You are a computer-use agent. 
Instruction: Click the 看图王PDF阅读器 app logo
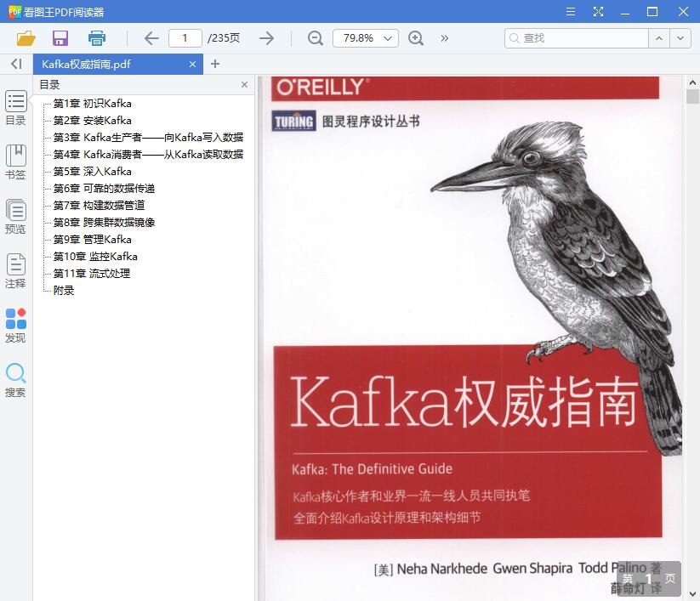click(x=14, y=12)
